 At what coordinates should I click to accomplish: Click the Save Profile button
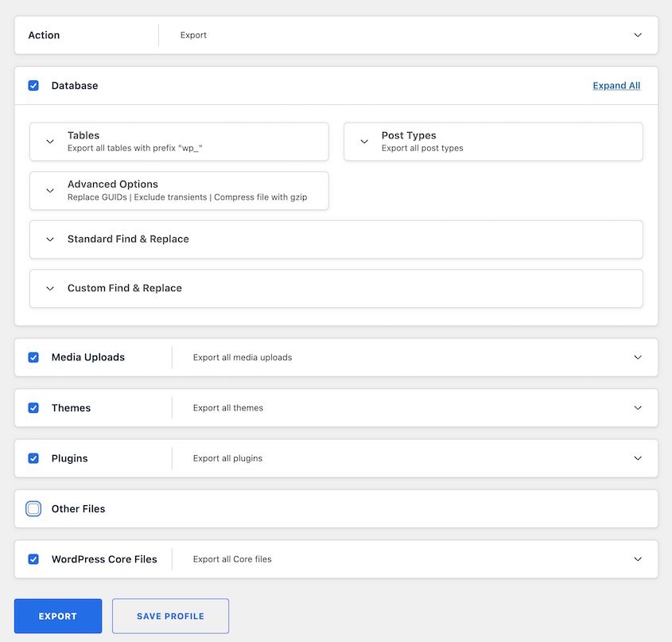pyautogui.click(x=170, y=617)
